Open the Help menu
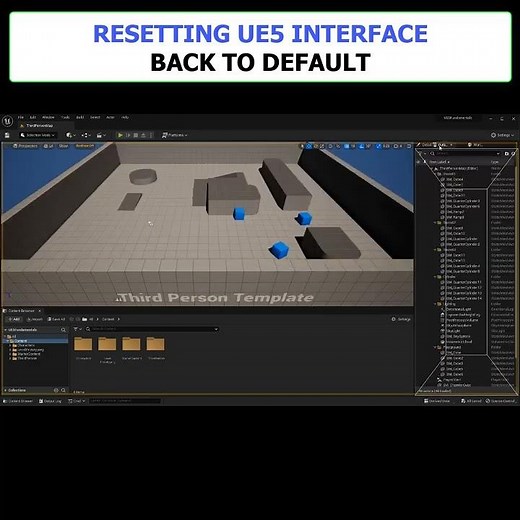 (x=125, y=117)
